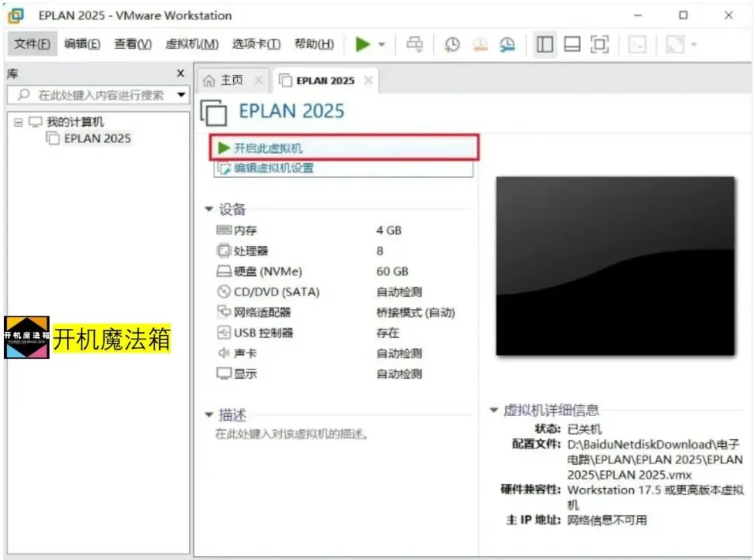Enter full screen mode icon
This screenshot has height=560, width=754.
(600, 44)
